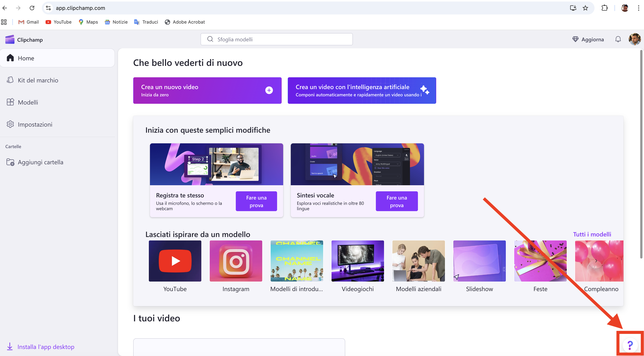The width and height of the screenshot is (644, 356).
Task: Select the Instagram template thumbnail
Action: pos(236,261)
